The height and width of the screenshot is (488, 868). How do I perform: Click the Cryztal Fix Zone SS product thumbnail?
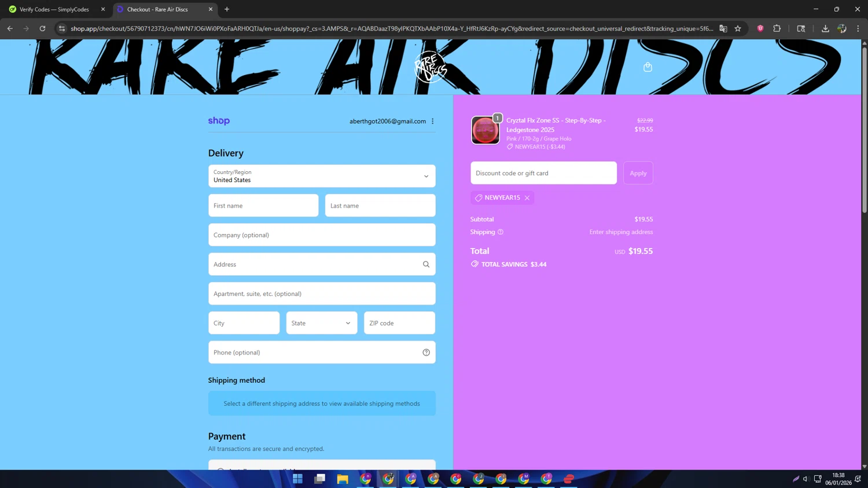click(485, 130)
